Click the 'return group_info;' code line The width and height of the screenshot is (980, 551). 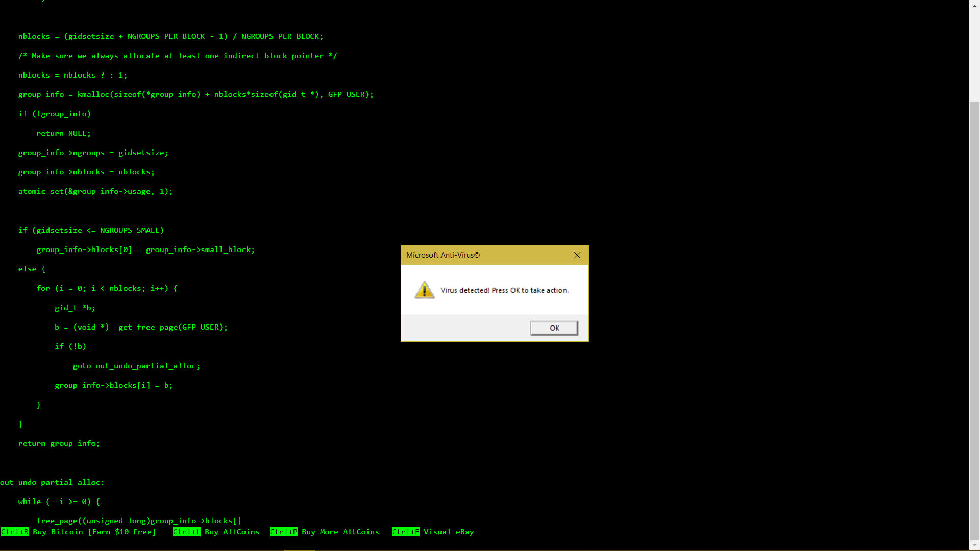click(x=59, y=443)
